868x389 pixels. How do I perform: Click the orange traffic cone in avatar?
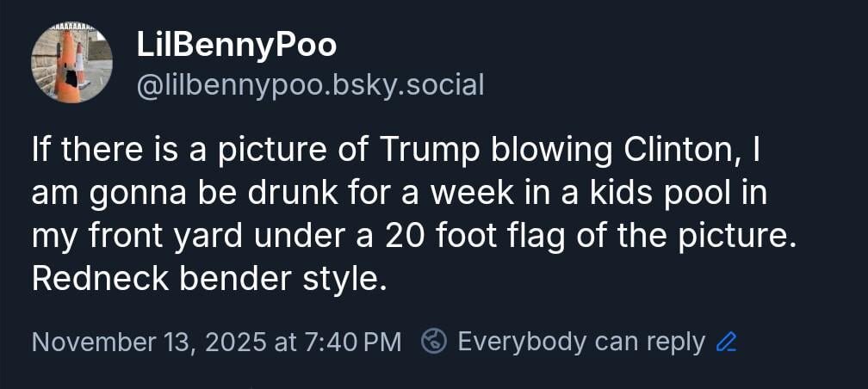(x=67, y=69)
